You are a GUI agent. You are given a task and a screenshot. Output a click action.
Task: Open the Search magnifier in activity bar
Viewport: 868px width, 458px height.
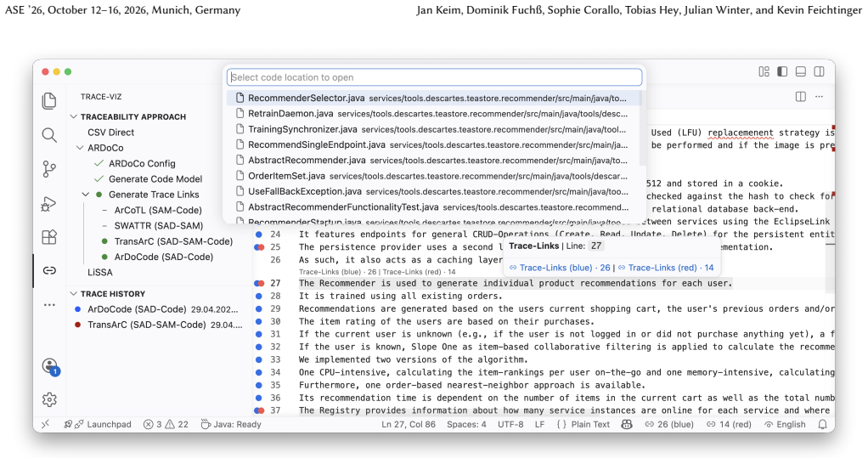click(49, 135)
